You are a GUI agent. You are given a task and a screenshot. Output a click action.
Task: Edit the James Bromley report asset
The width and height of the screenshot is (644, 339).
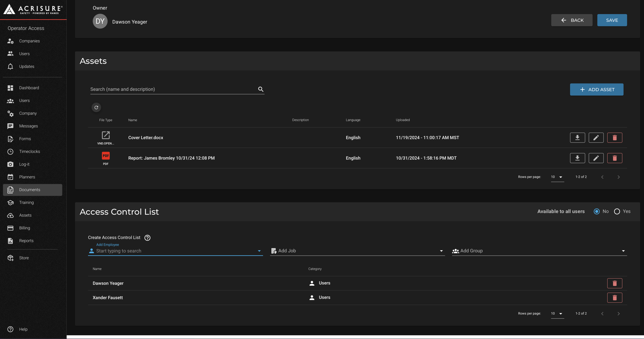click(x=596, y=158)
